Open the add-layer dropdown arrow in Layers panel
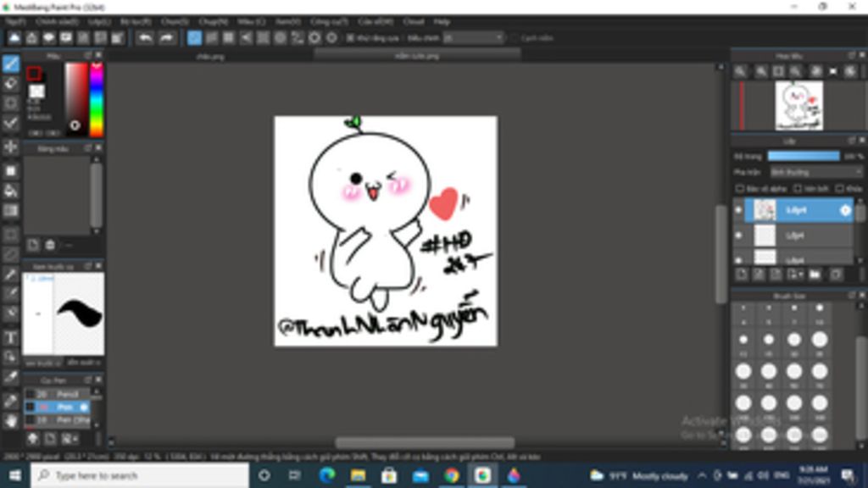Image resolution: width=868 pixels, height=488 pixels. pos(795,274)
